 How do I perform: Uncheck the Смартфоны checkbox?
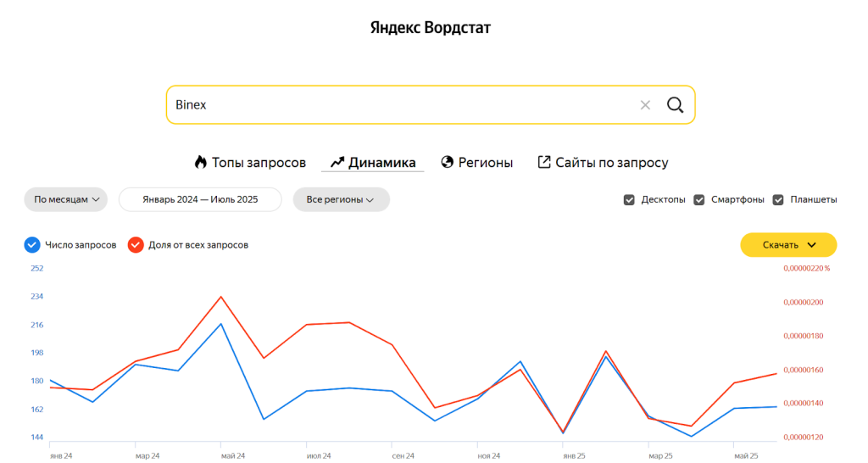[x=699, y=200]
